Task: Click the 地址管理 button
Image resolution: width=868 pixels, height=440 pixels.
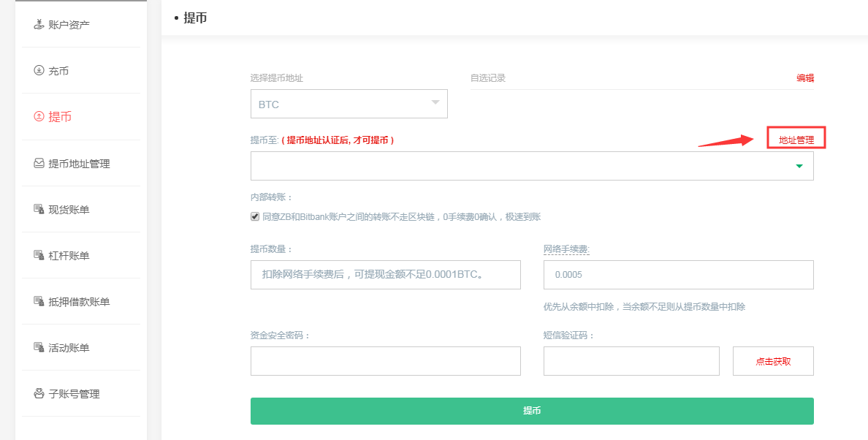Action: [795, 137]
